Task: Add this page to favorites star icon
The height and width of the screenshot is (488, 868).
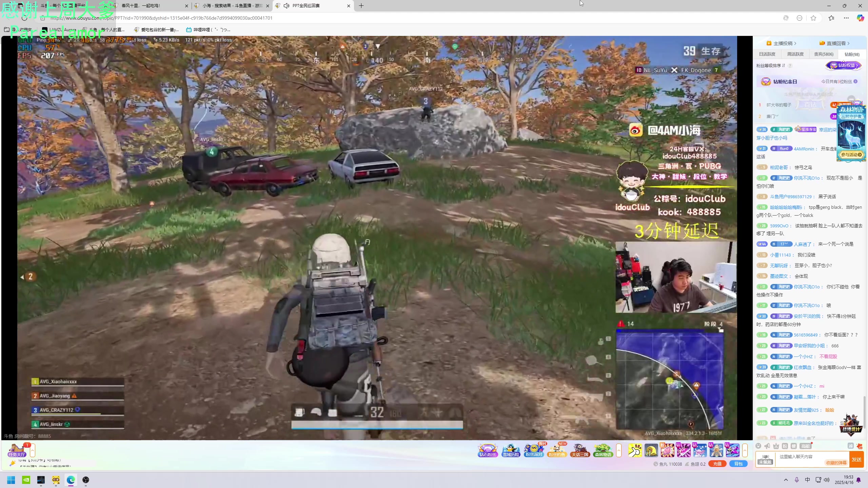Action: pos(813,18)
